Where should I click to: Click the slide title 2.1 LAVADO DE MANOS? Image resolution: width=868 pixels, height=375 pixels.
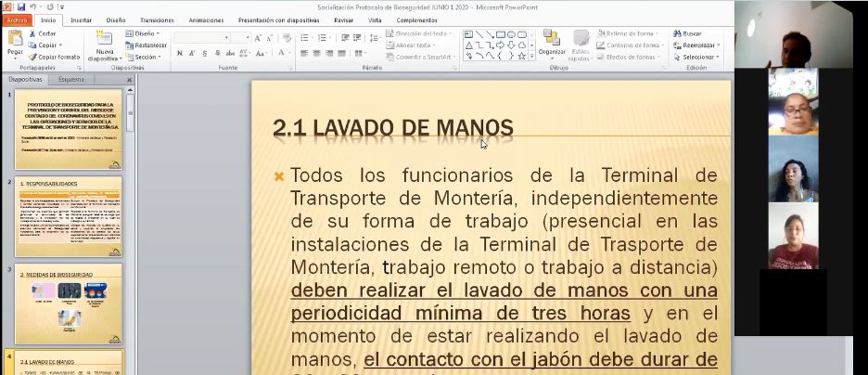[x=393, y=128]
